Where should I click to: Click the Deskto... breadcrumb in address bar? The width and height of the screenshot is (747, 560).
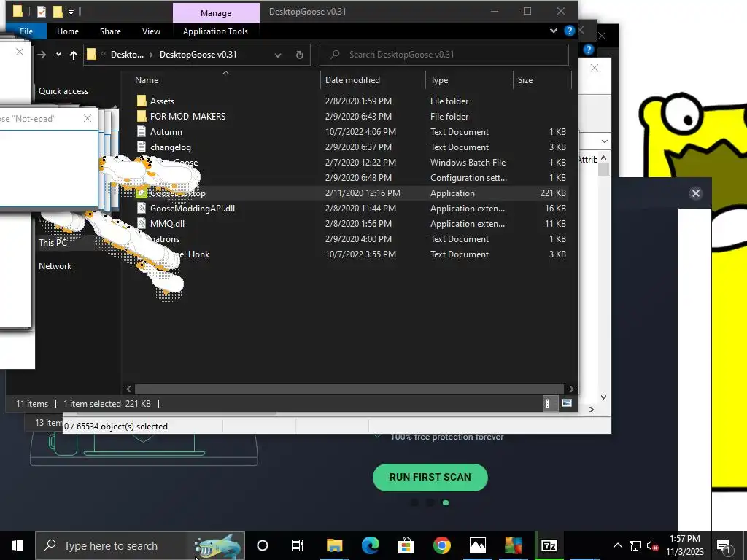click(x=127, y=55)
